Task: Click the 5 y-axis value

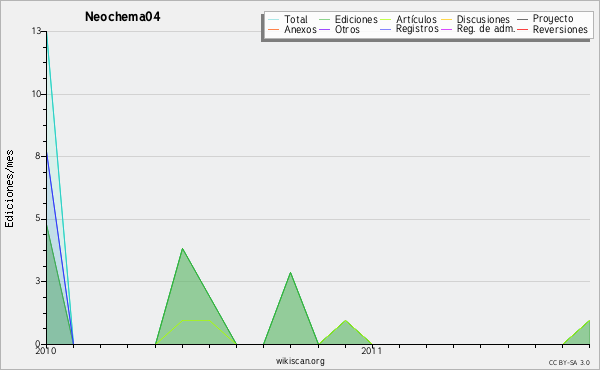Action: pyautogui.click(x=38, y=218)
